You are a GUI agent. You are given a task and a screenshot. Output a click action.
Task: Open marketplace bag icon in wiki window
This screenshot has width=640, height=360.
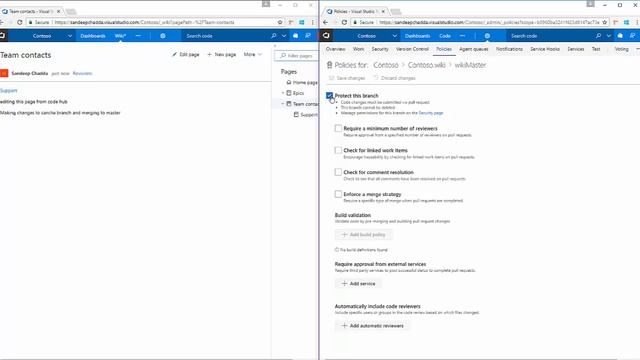296,36
